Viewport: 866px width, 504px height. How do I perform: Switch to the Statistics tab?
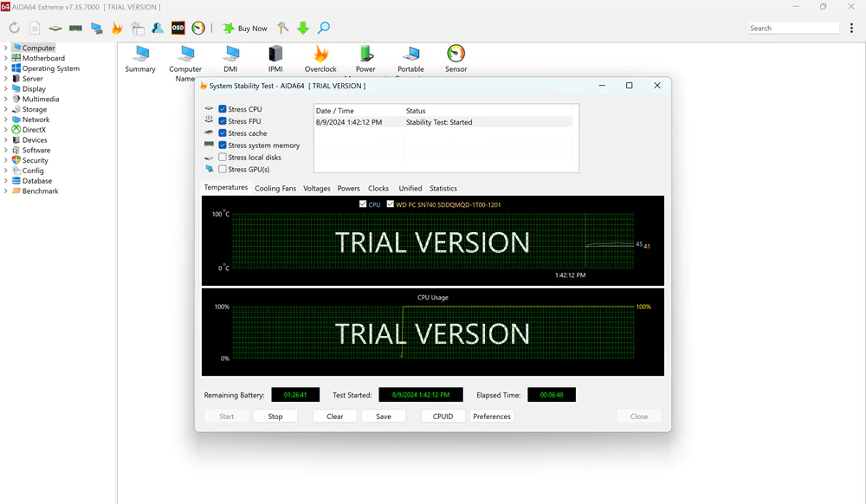pyautogui.click(x=443, y=188)
